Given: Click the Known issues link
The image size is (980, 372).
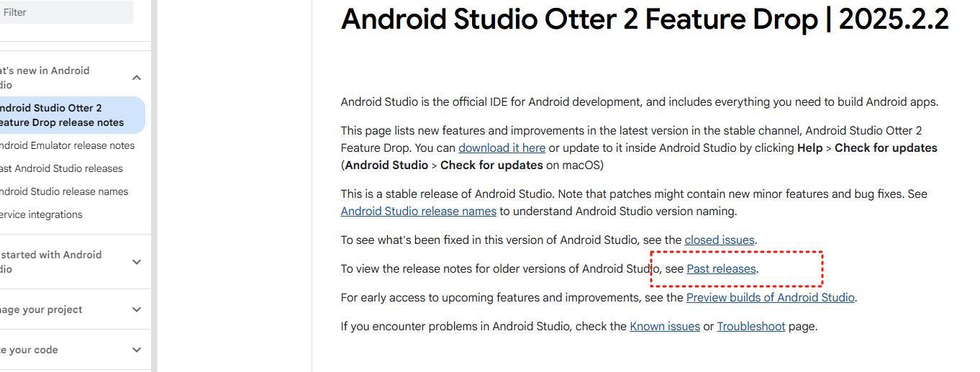Looking at the screenshot, I should coord(665,326).
